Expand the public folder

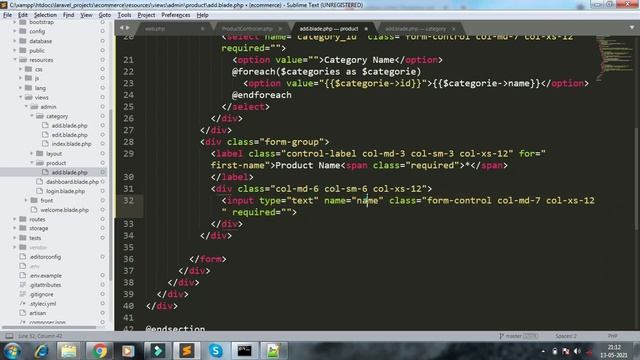point(15,50)
